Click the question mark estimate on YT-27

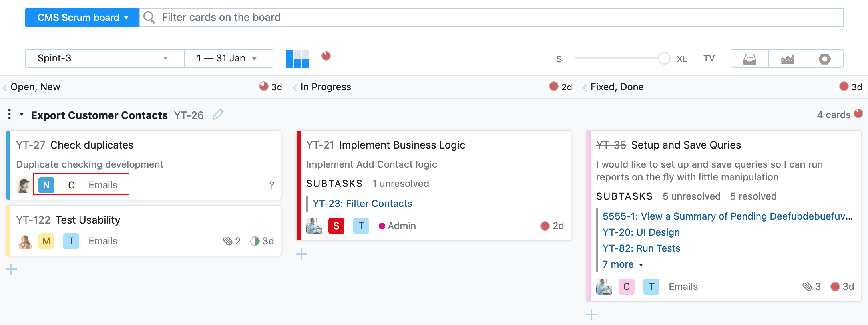tap(272, 185)
